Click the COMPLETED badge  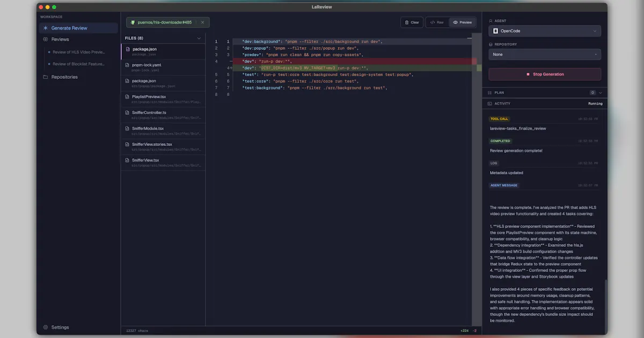pos(500,141)
